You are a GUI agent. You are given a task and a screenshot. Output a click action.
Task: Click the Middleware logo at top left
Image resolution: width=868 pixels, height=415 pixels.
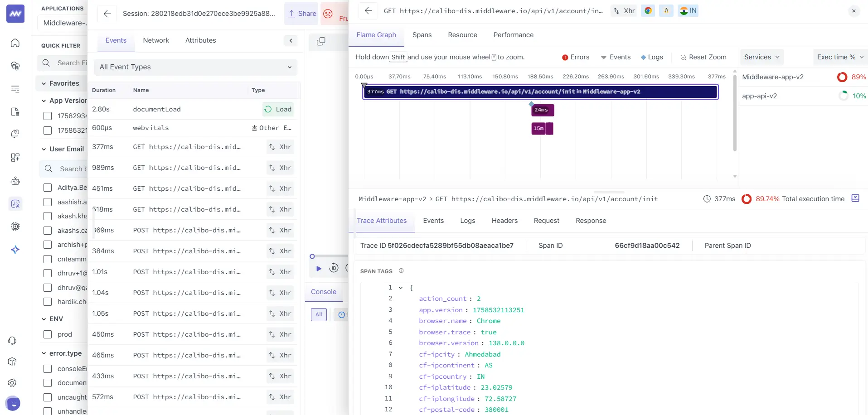coord(15,13)
